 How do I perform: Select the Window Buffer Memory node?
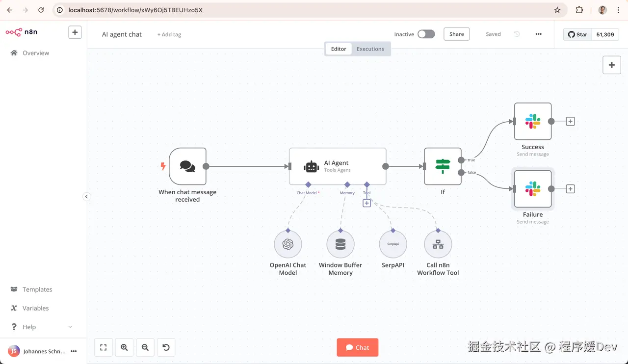coord(340,244)
